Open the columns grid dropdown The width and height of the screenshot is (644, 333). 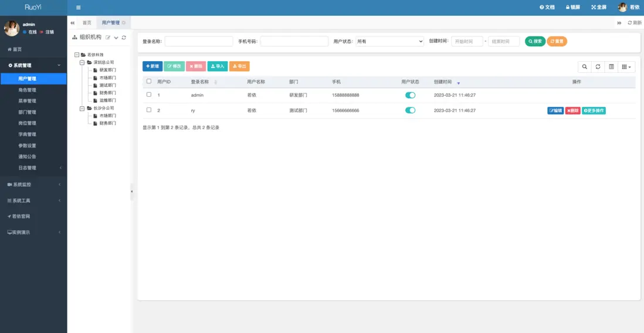(626, 66)
